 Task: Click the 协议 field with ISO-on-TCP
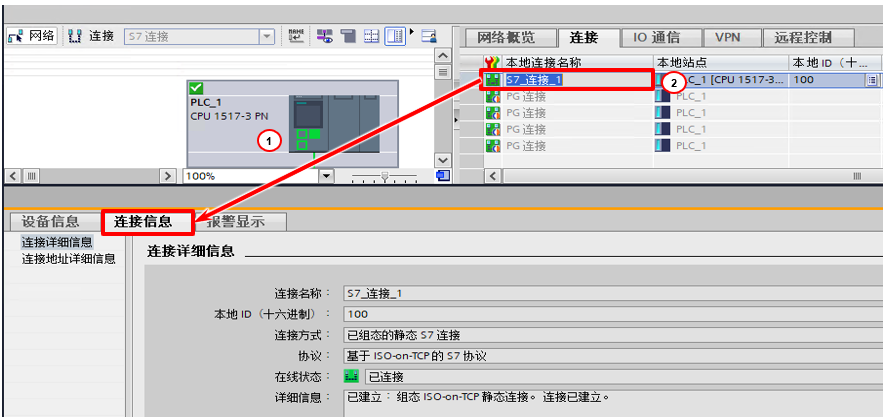pyautogui.click(x=614, y=356)
